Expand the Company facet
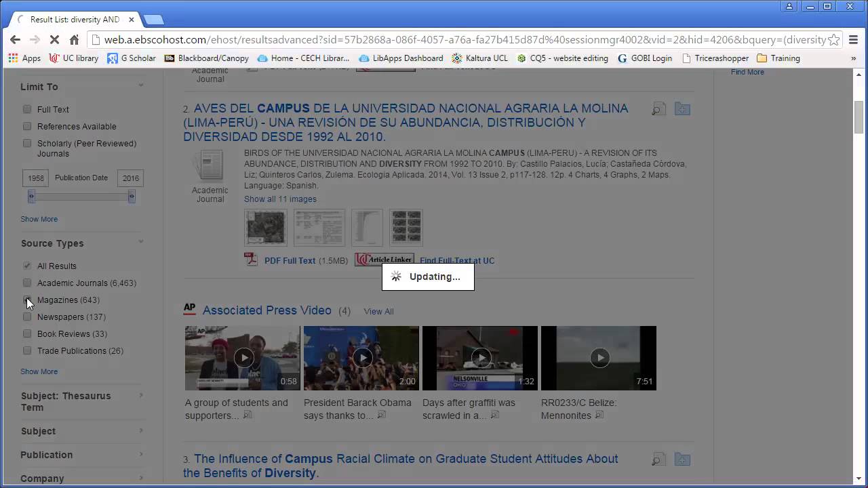Screen dimensions: 868x488 point(141,478)
